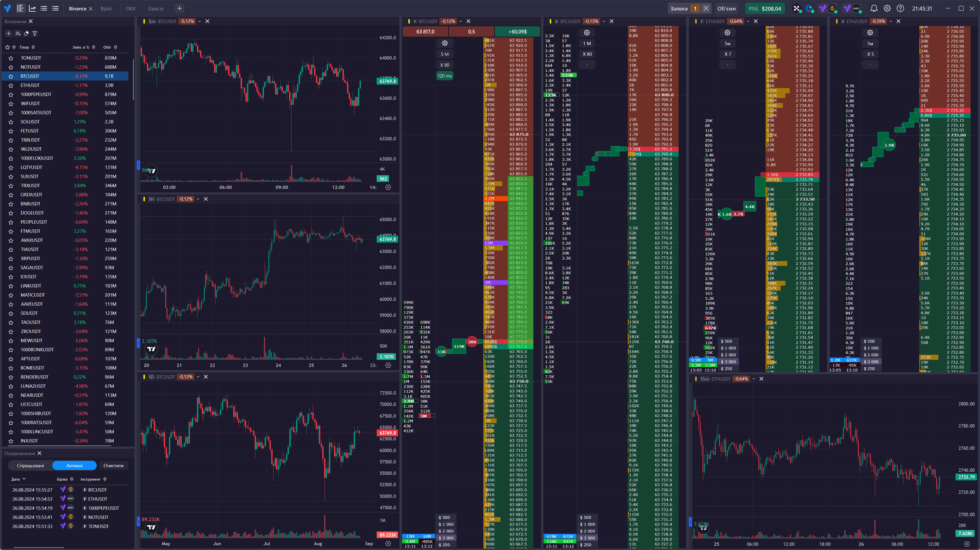Screen dimensions: 980x550
Task: Open the 15m ETHUSDT chart dropdown chevron
Action: coord(753,379)
